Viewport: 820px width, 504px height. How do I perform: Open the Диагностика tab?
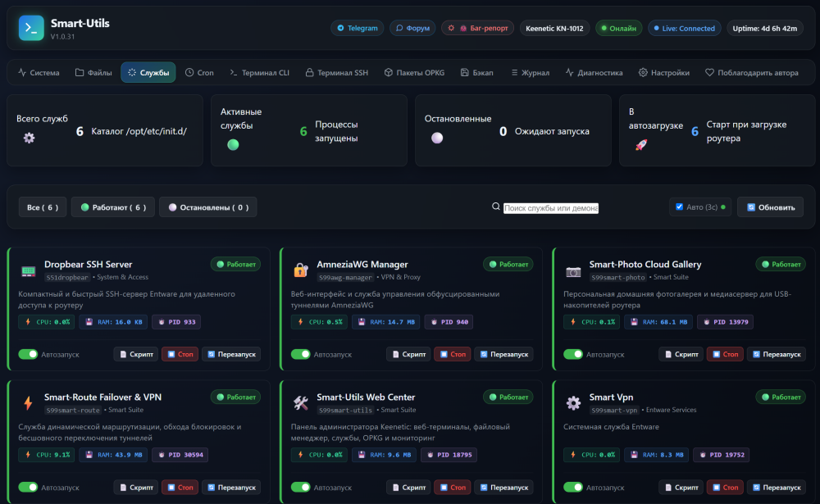pos(594,73)
